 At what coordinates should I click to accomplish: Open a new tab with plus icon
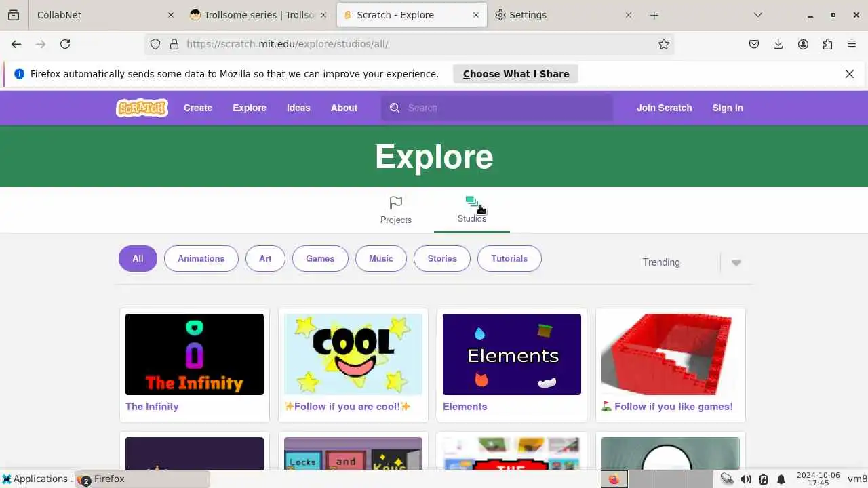(x=654, y=15)
